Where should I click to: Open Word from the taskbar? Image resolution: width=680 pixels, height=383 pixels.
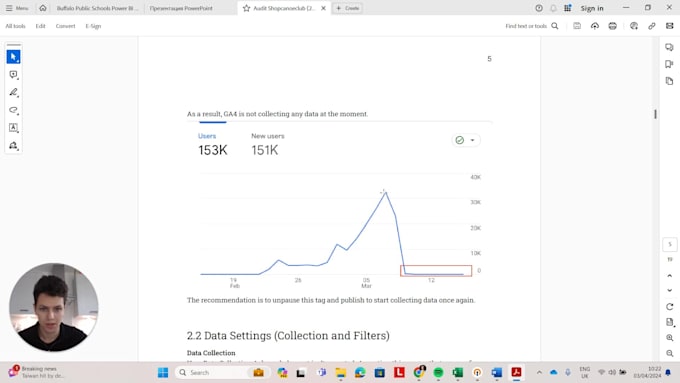pos(497,373)
